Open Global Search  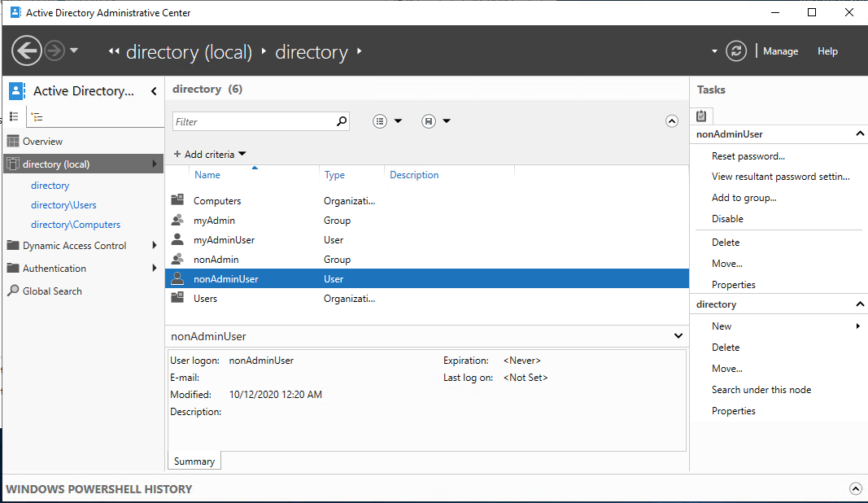point(51,291)
